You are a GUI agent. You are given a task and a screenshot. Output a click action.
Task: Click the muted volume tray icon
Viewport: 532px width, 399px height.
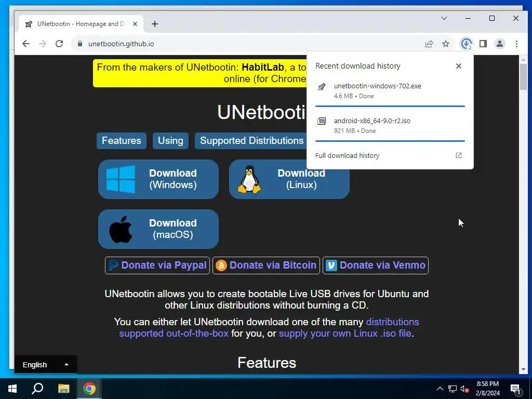point(465,389)
